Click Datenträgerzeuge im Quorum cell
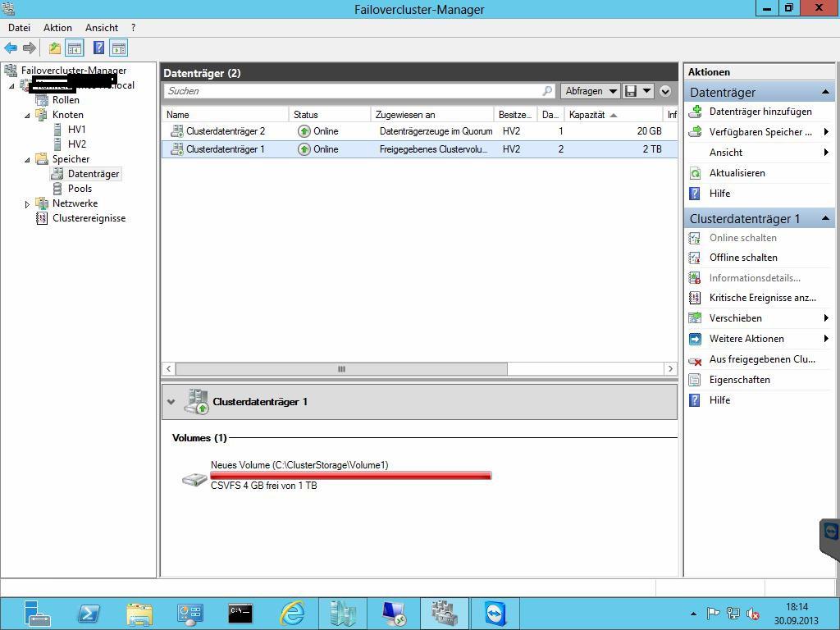 436,131
